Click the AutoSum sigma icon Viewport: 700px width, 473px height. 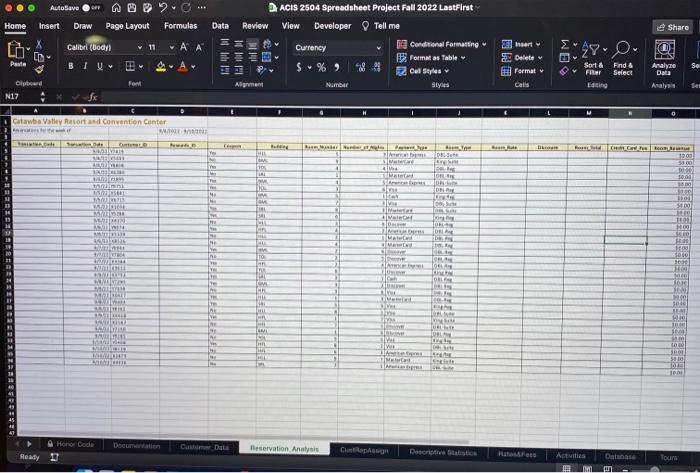pyautogui.click(x=565, y=44)
